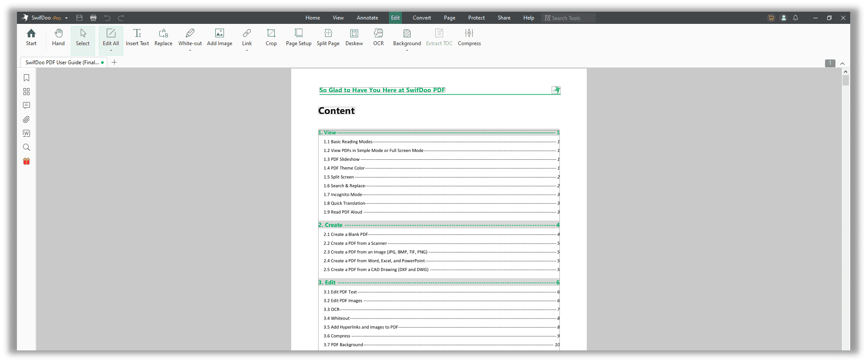Image resolution: width=868 pixels, height=363 pixels.
Task: Expand the White-out dropdown arrow
Action: pyautogui.click(x=190, y=50)
